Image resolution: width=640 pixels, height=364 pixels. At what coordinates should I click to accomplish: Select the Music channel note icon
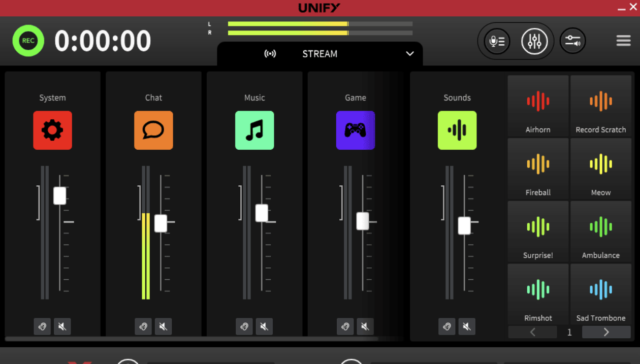click(x=254, y=130)
